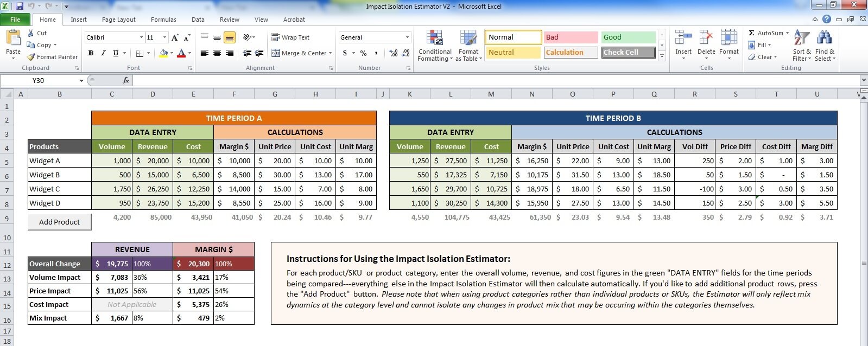Open Microsoft Excel Help question mark
This screenshot has height=346, width=868.
(827, 19)
